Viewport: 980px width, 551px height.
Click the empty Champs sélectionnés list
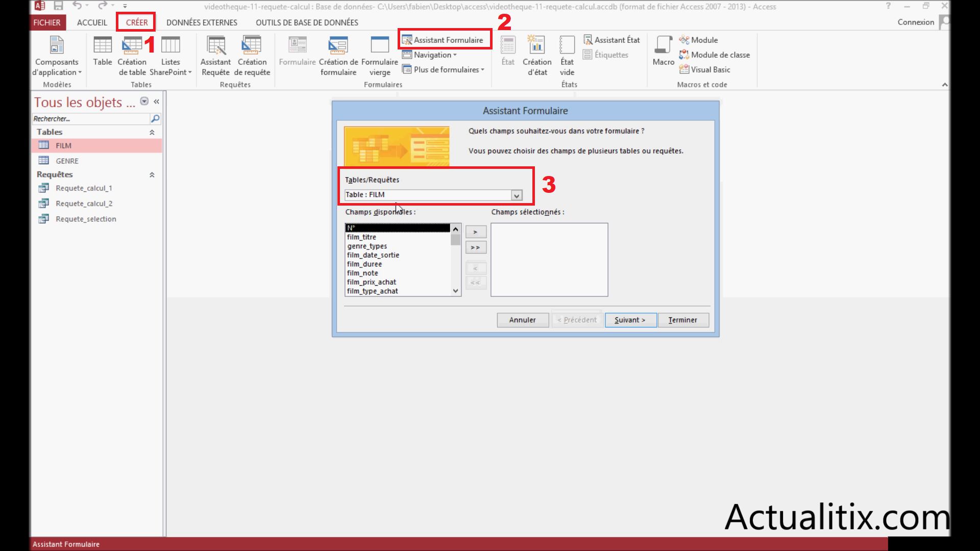(x=549, y=259)
